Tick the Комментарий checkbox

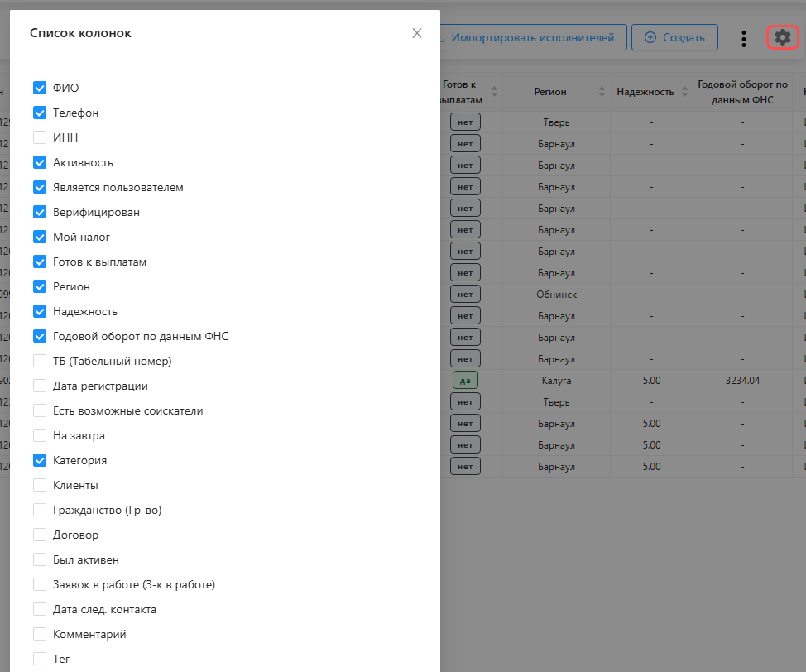point(40,635)
